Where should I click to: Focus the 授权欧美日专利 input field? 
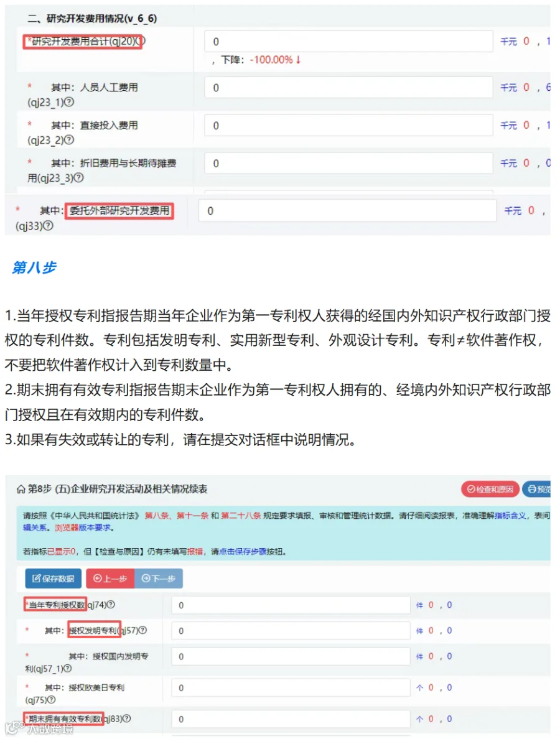[291, 687]
